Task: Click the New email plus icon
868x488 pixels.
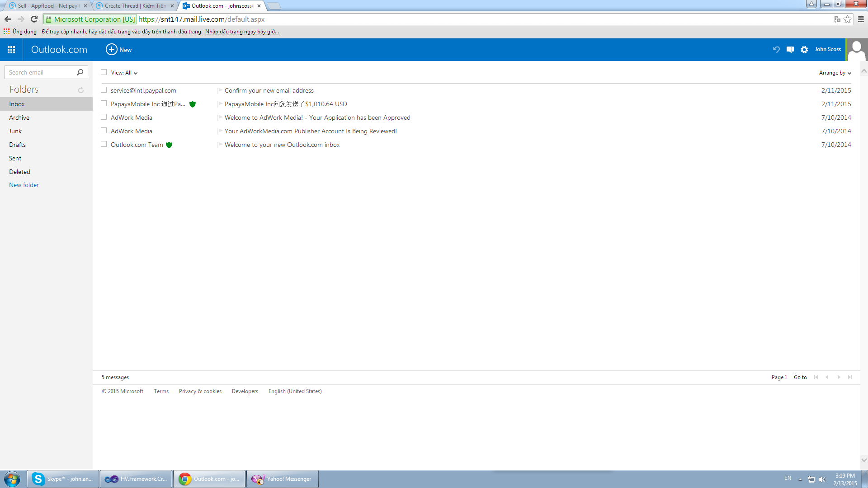Action: tap(111, 50)
